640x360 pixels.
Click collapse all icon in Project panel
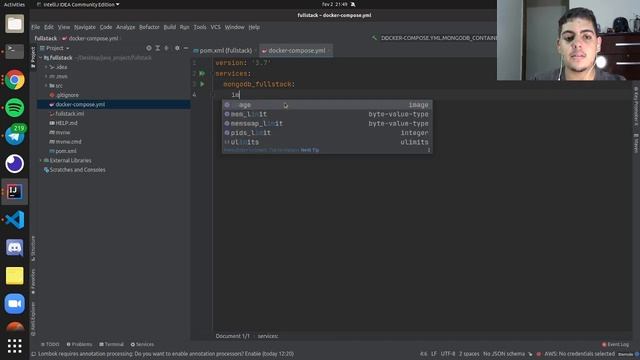coord(166,48)
